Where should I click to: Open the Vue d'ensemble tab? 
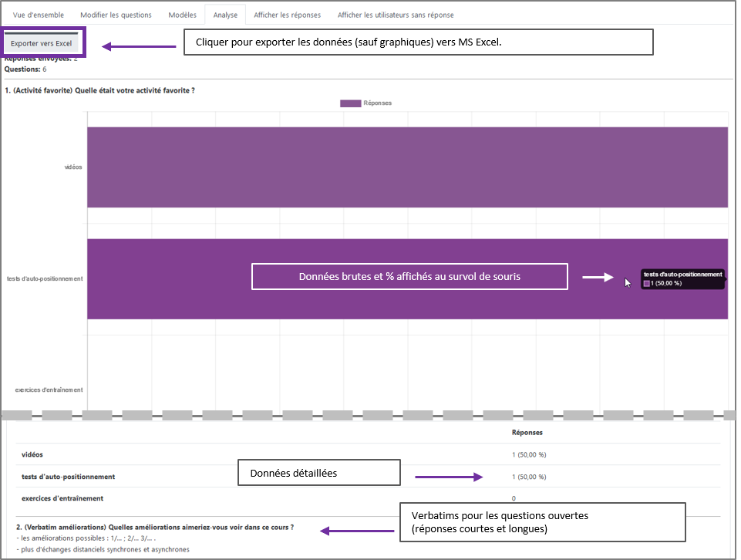pos(39,15)
